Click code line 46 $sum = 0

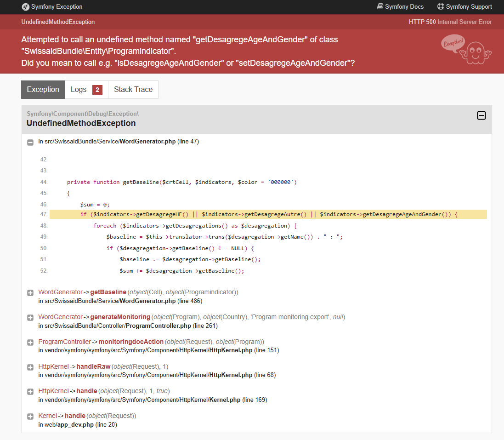(95, 205)
